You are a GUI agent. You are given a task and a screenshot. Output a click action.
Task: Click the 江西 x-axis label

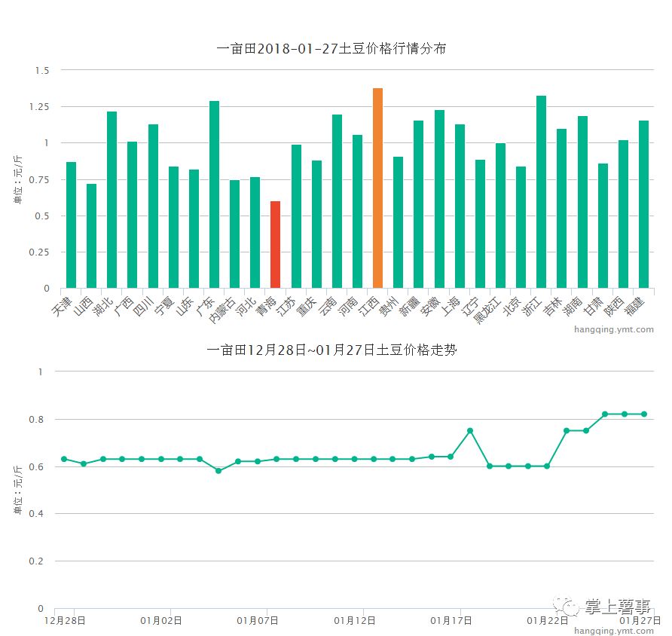click(x=368, y=306)
